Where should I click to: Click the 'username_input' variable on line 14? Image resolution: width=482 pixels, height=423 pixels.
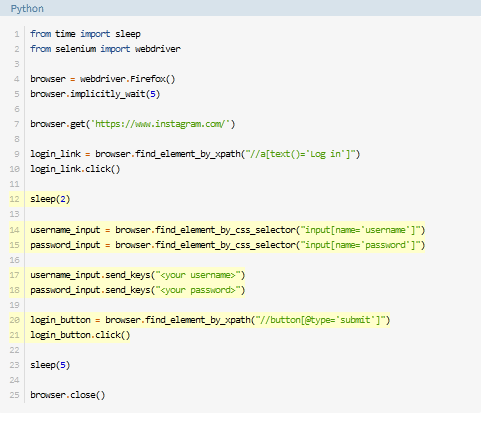(65, 230)
